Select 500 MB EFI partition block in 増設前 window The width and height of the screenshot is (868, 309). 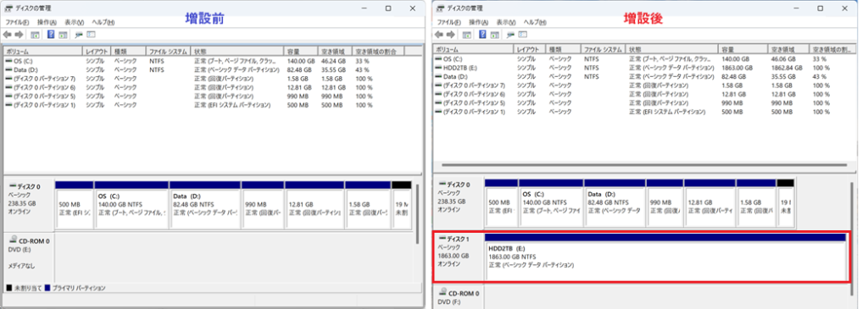[75, 205]
